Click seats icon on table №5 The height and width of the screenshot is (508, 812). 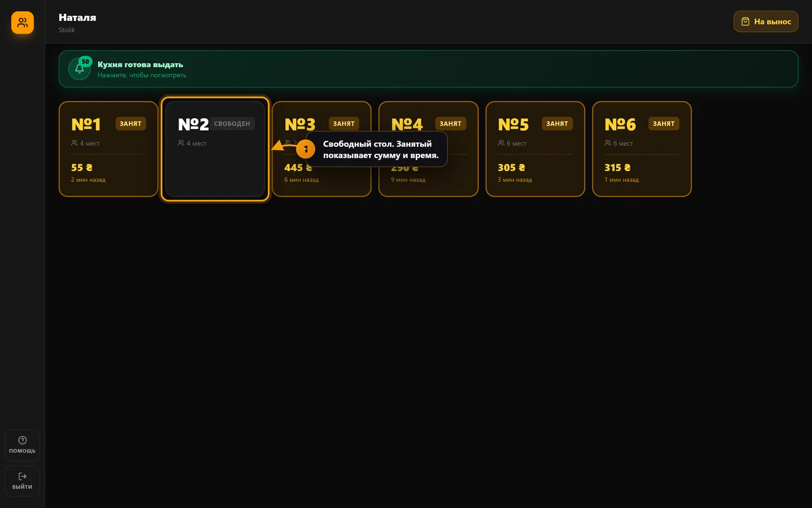(x=501, y=143)
